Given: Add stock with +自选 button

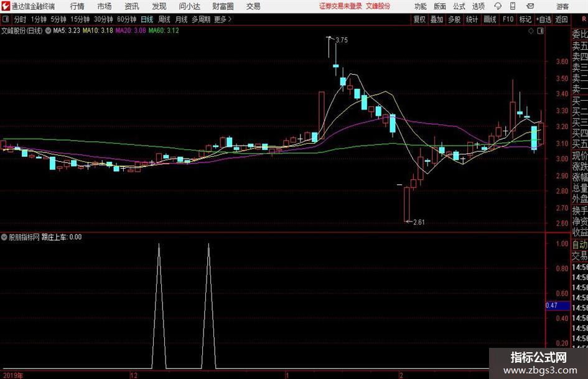Looking at the screenshot, I should coord(543,19).
